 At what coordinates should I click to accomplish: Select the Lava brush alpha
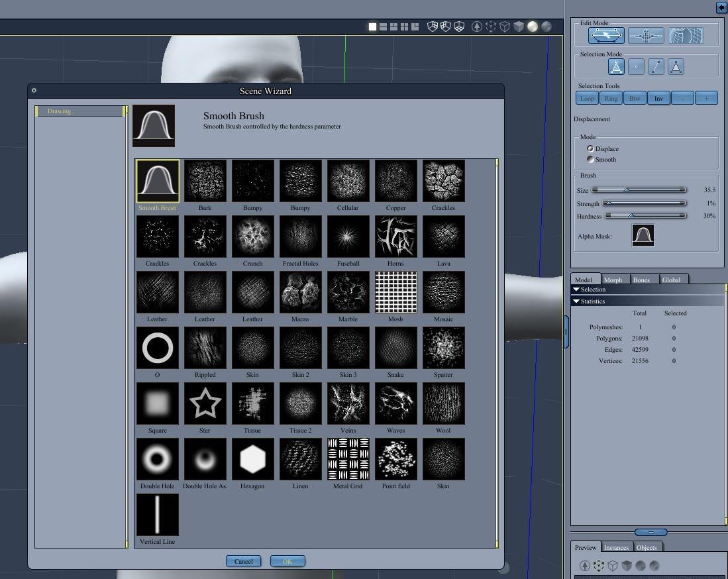(443, 237)
